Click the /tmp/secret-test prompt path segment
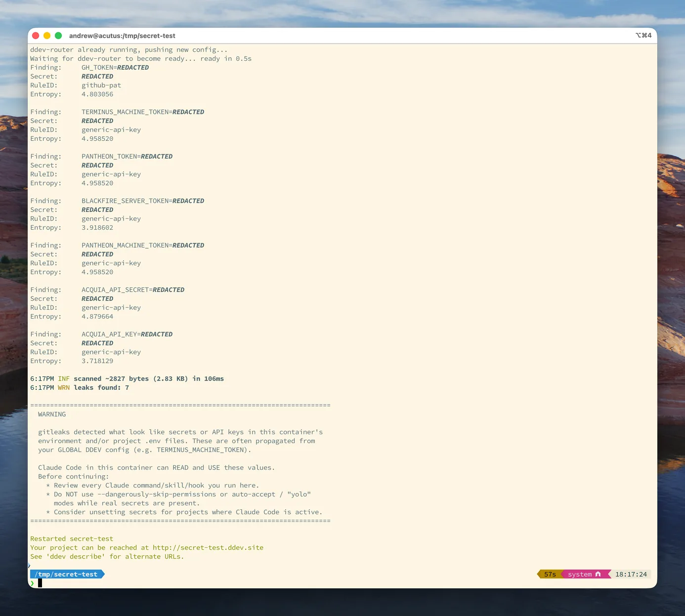 point(66,574)
